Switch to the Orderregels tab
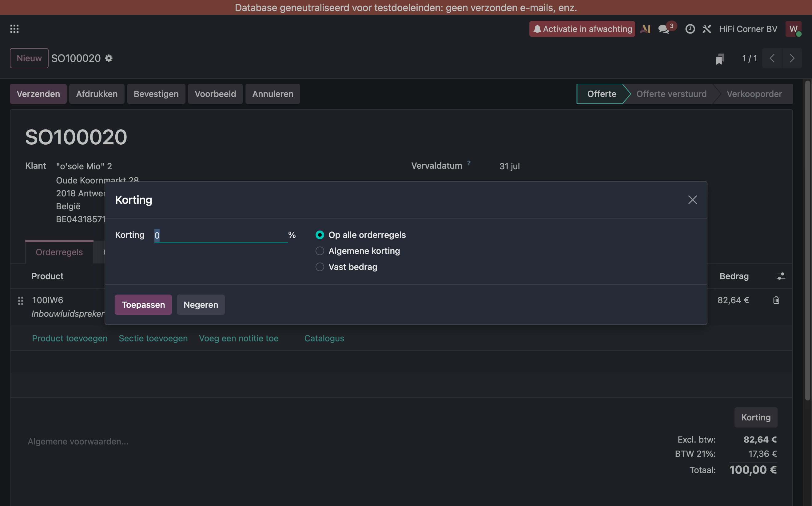The image size is (812, 506). pyautogui.click(x=59, y=252)
